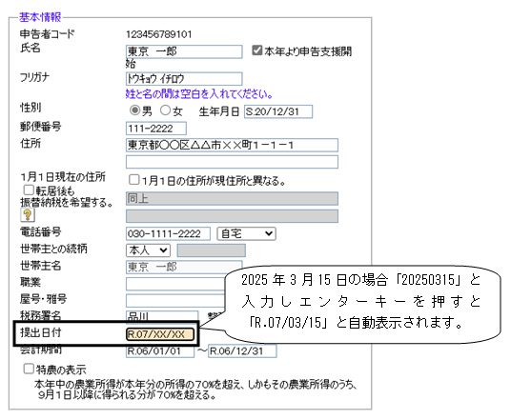Image resolution: width=511 pixels, height=420 pixels.
Task: Click the 生年月日 date field
Action: [x=278, y=111]
